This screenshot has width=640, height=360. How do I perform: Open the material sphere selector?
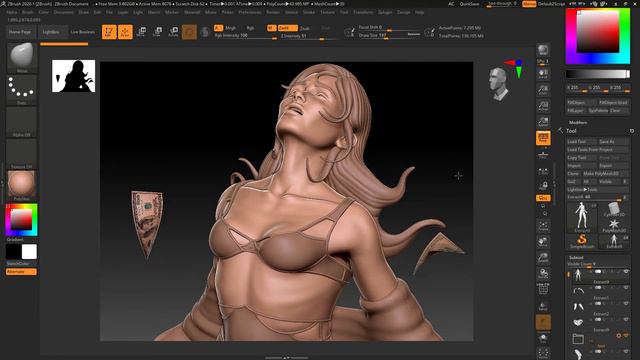click(x=22, y=186)
